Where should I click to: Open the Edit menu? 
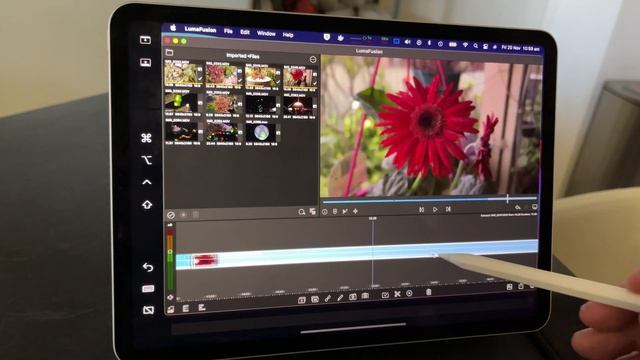[x=245, y=32]
